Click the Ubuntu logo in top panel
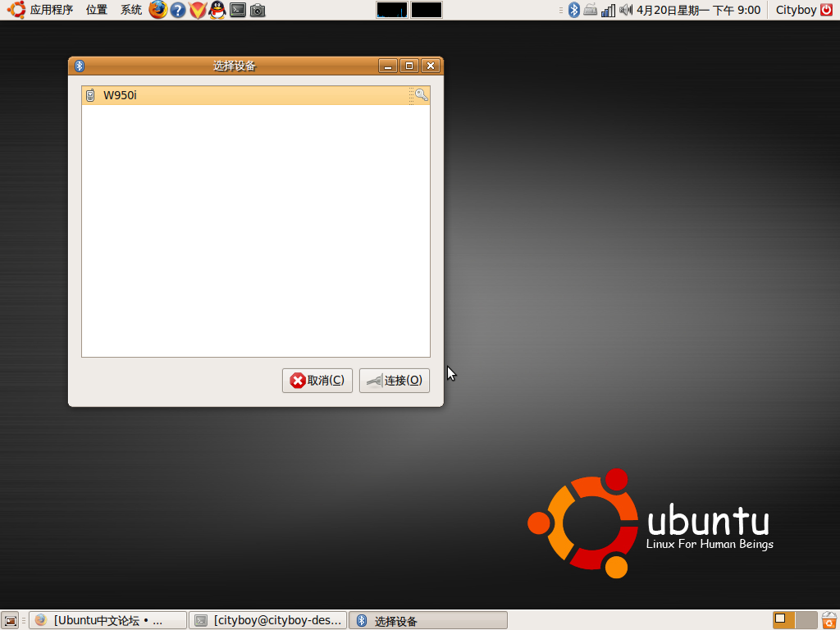Viewport: 840px width, 630px height. coord(16,10)
